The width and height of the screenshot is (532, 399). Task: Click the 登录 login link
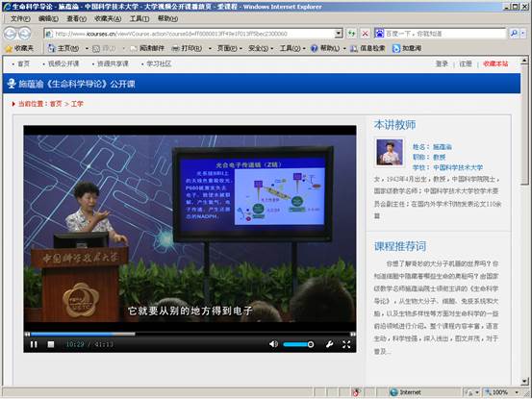tap(442, 63)
